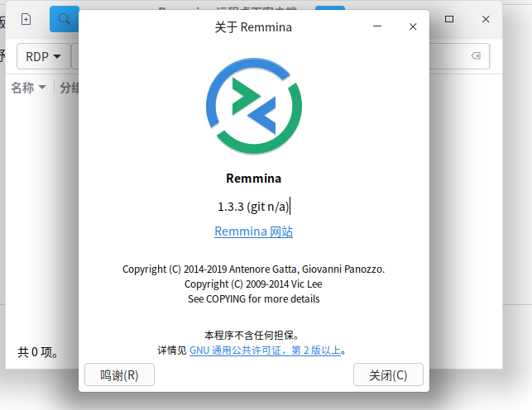Click the 关于 Remmina dialog title
Image resolution: width=532 pixels, height=410 pixels.
(x=253, y=26)
